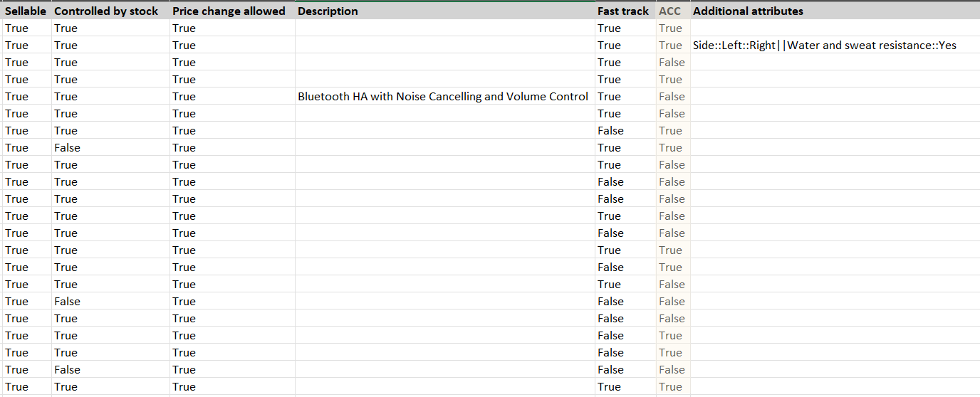Click the Side::Left::Right attributes cell

(x=835, y=46)
